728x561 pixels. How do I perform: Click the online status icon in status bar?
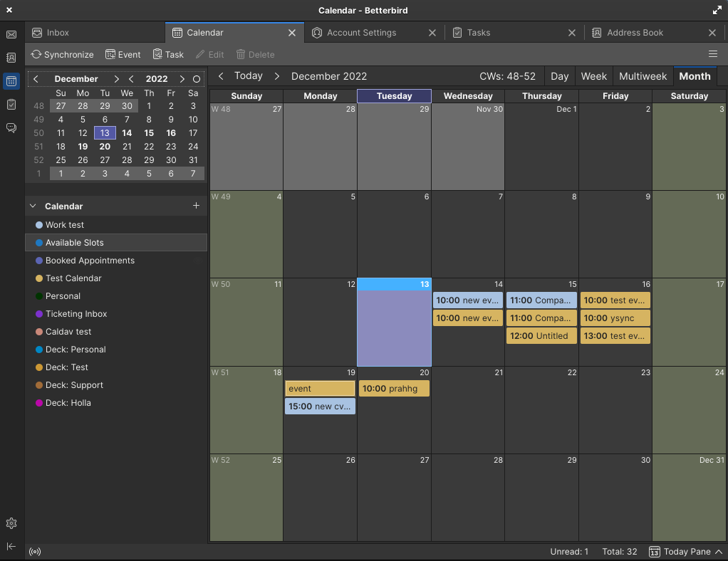click(x=35, y=552)
